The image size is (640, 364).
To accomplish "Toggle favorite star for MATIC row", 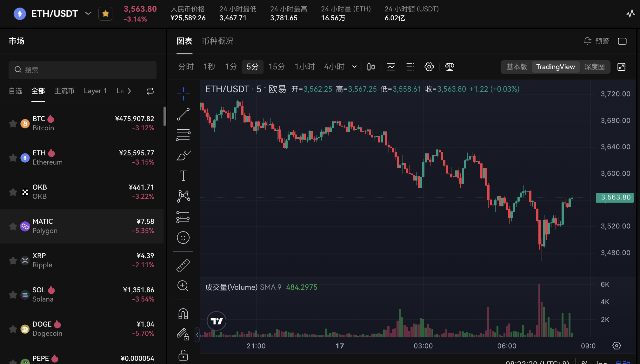I will point(13,226).
